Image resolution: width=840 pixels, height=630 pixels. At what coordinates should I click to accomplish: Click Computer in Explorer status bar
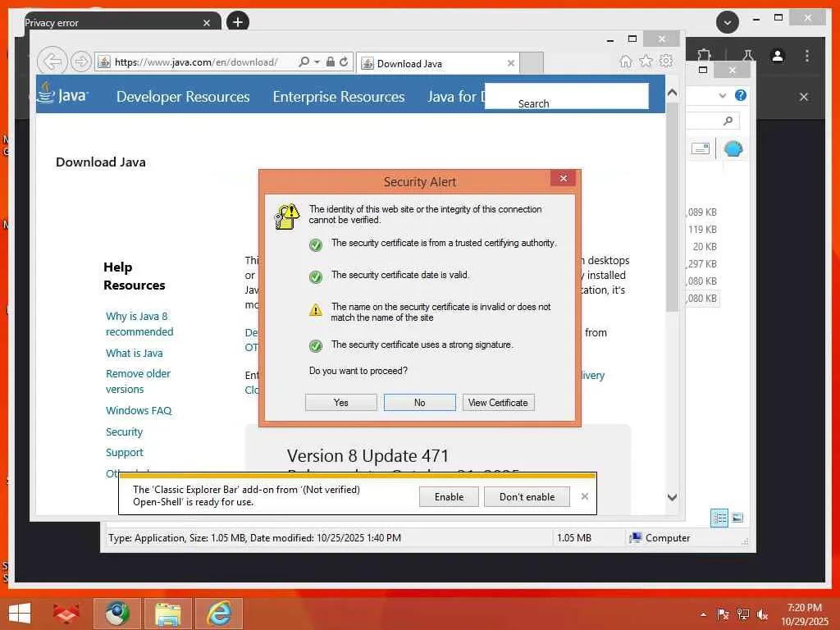660,537
